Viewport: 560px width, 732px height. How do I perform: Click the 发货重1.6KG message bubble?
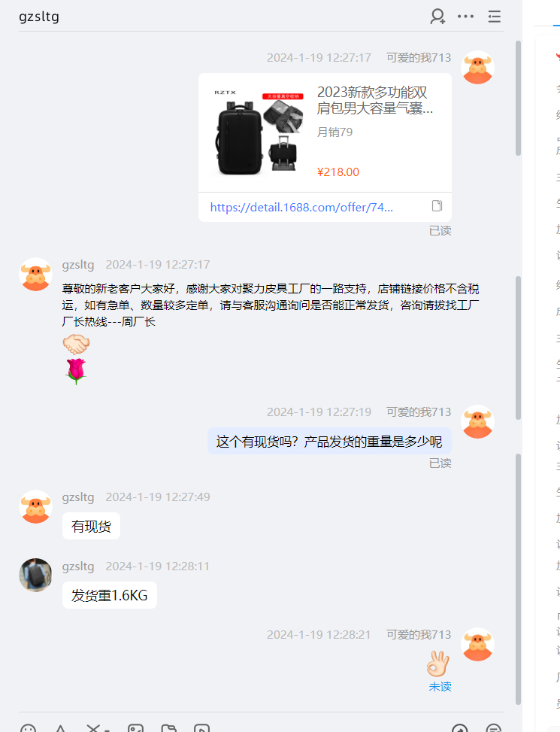pyautogui.click(x=110, y=595)
